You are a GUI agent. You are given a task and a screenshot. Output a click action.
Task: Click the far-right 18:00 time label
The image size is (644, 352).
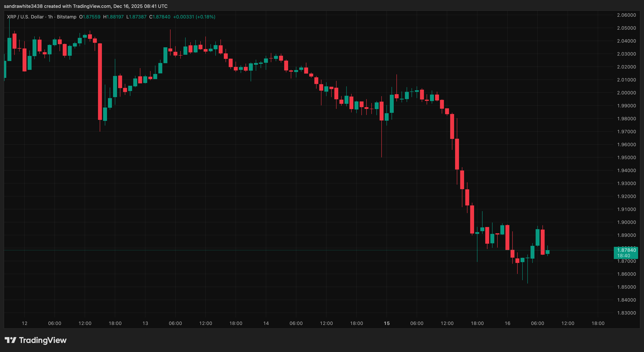(598, 323)
